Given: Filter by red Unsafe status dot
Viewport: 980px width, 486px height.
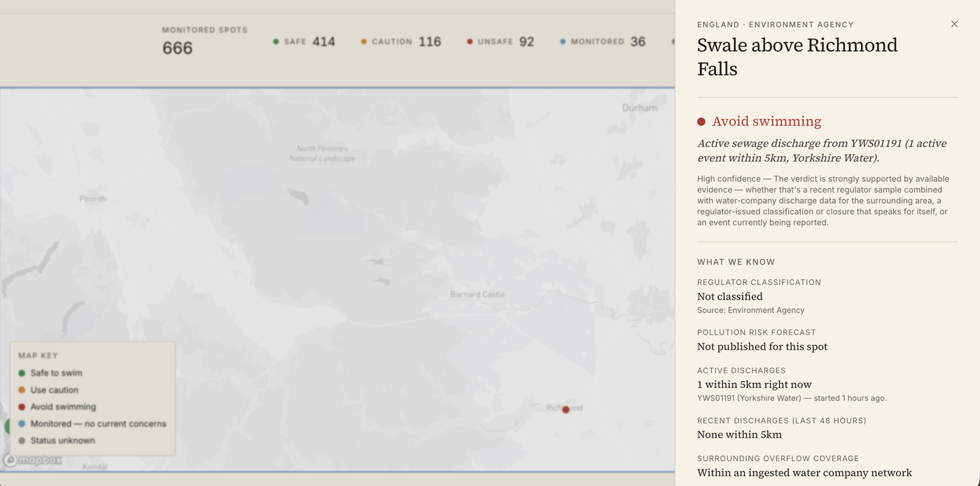Looking at the screenshot, I should pyautogui.click(x=470, y=42).
